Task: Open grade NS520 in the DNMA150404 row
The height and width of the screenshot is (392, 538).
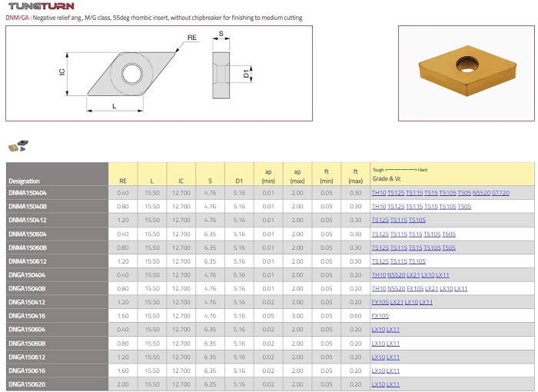Action: click(x=481, y=193)
